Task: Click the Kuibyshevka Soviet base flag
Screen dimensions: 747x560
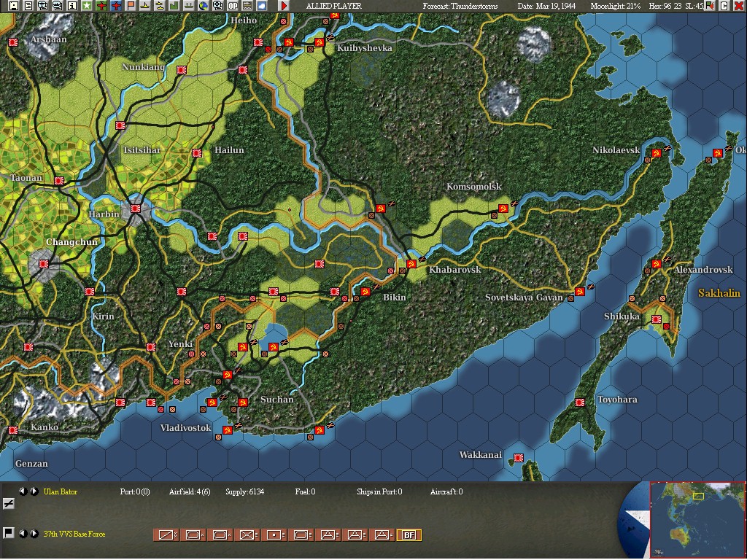Action: tap(320, 42)
